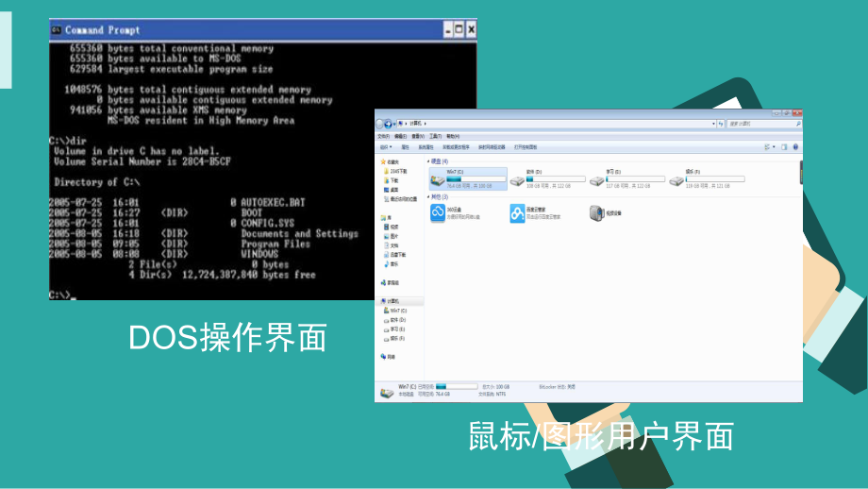Click the 系统属性 toolbar button
Viewport: 868px width, 489px height.
click(x=426, y=147)
